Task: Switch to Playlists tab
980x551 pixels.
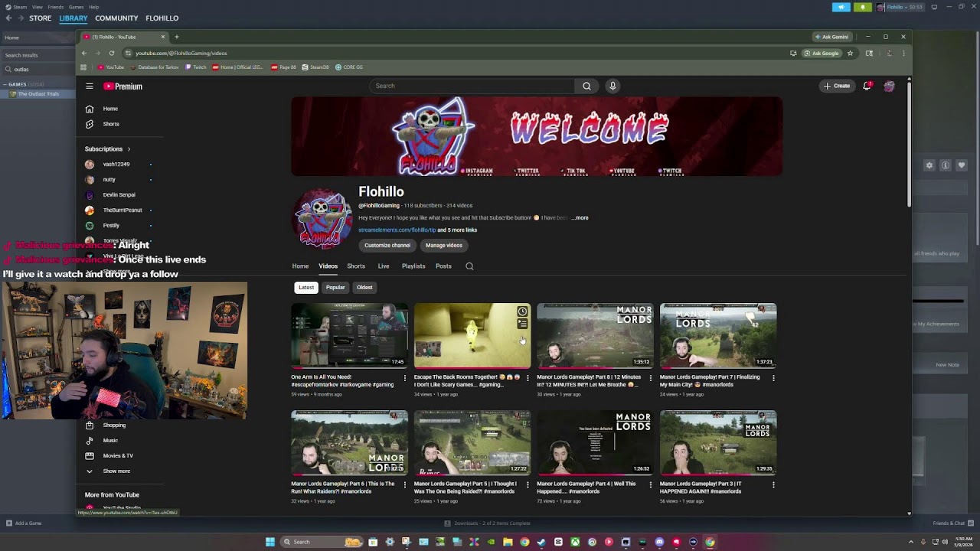Action: (x=413, y=266)
